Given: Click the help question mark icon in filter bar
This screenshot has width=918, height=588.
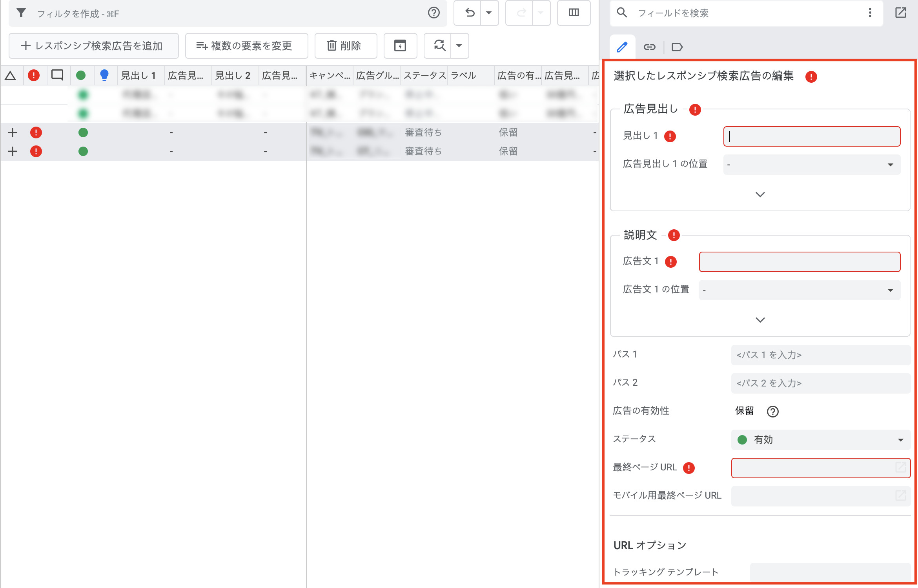Looking at the screenshot, I should tap(433, 13).
